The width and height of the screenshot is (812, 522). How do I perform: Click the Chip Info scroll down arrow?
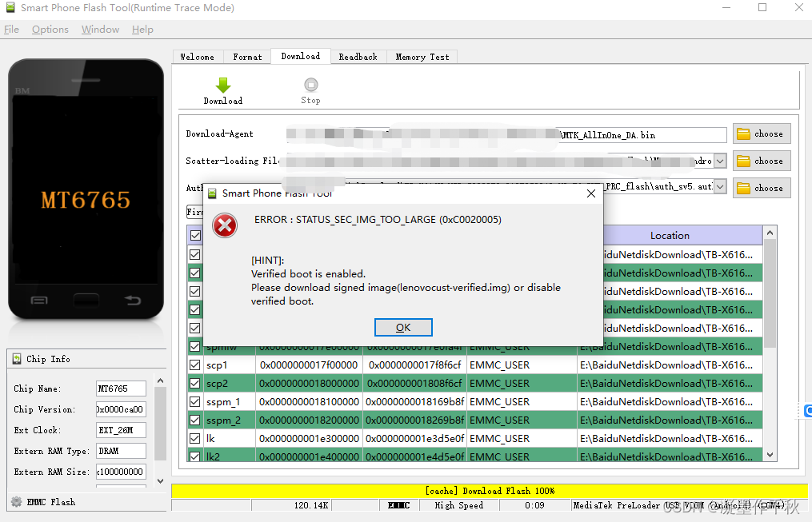click(161, 481)
